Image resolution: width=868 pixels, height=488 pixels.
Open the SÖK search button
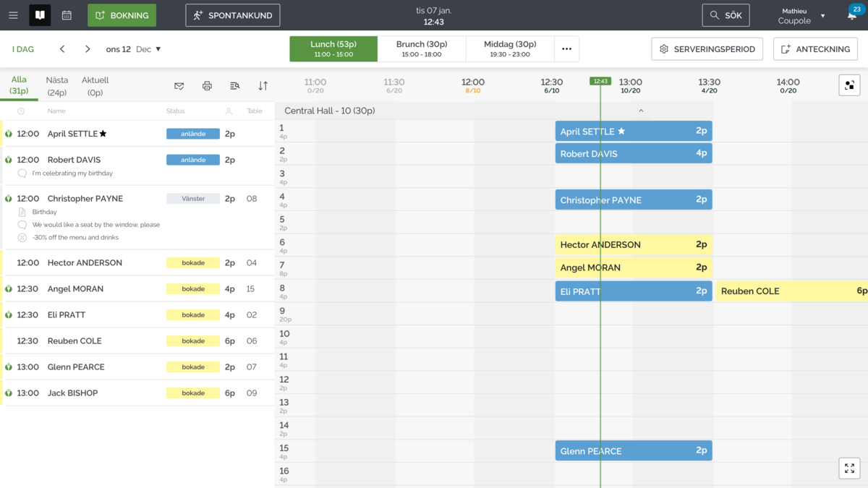pos(726,15)
